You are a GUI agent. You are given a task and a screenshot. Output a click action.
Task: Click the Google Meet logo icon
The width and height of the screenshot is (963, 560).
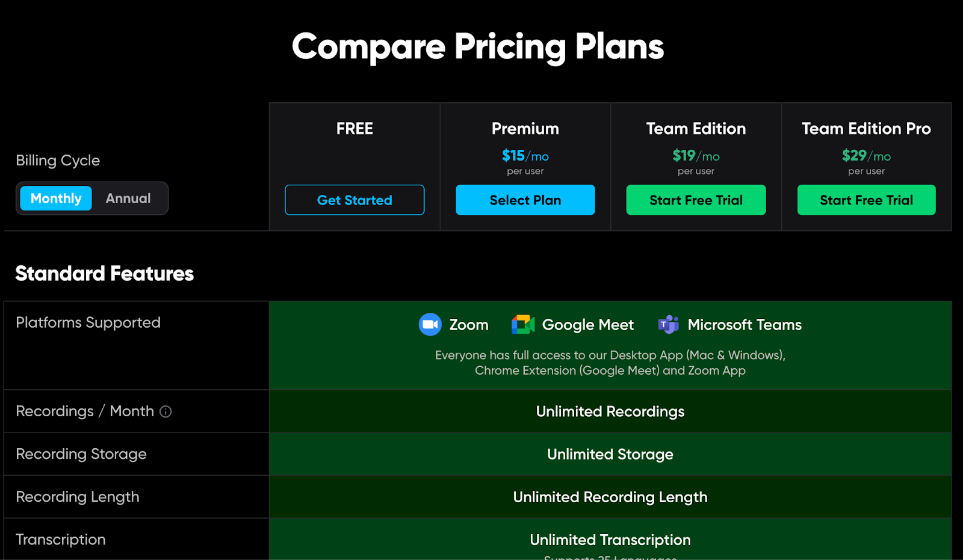pyautogui.click(x=523, y=325)
